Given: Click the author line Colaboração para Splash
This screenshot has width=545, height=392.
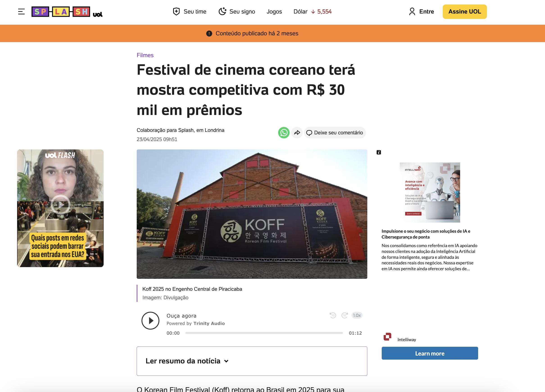Looking at the screenshot, I should (180, 130).
